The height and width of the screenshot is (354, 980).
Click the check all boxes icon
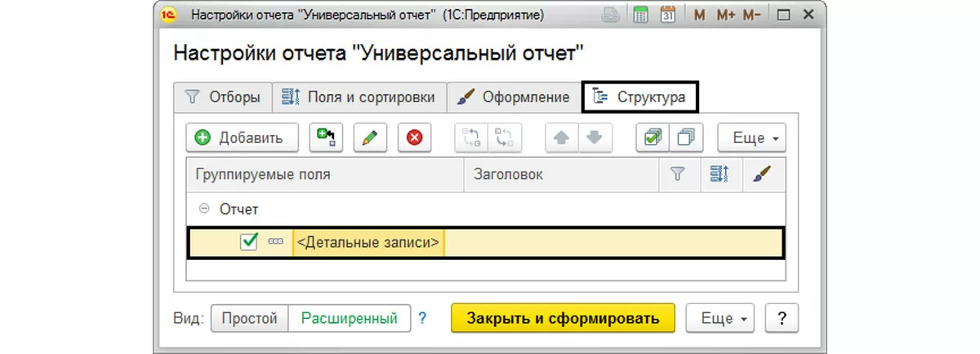pos(652,138)
